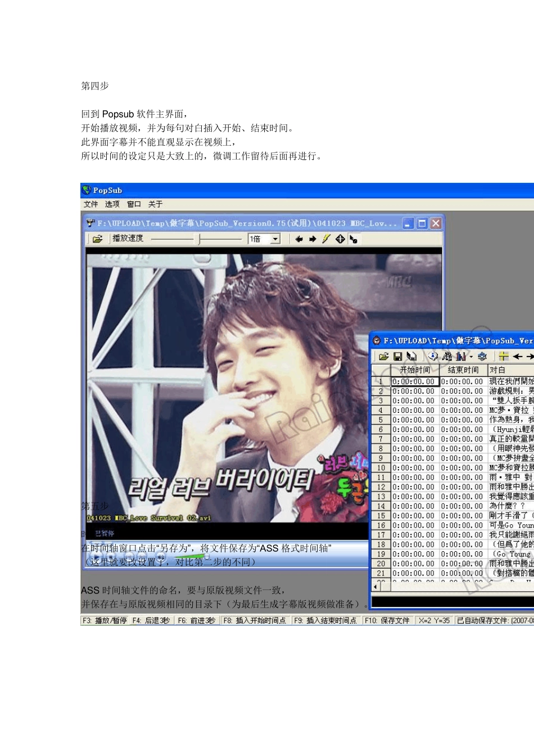Select the dialogue cell starting with 游戲規則
Screen dimensions: 534x756
[511, 391]
